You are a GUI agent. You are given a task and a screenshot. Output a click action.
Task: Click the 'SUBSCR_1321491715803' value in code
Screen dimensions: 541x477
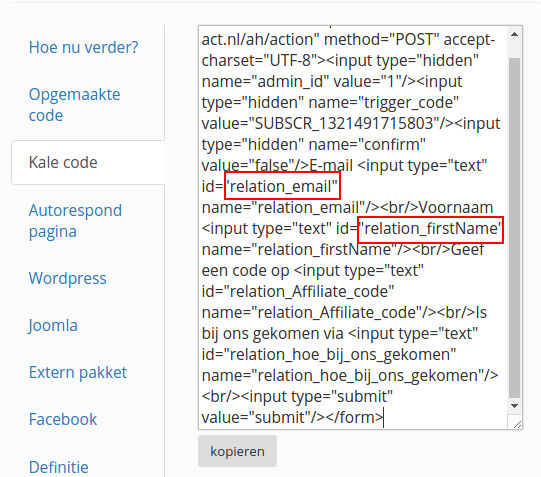(x=343, y=123)
